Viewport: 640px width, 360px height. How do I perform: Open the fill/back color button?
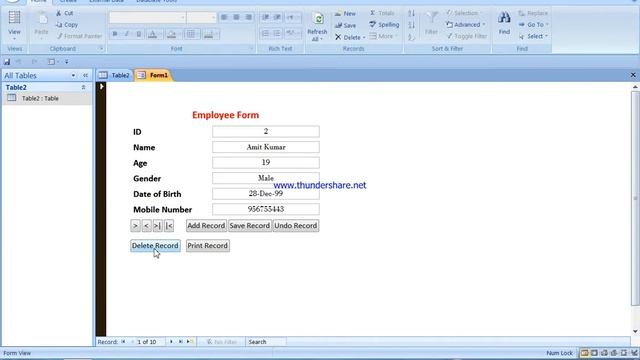point(173,34)
